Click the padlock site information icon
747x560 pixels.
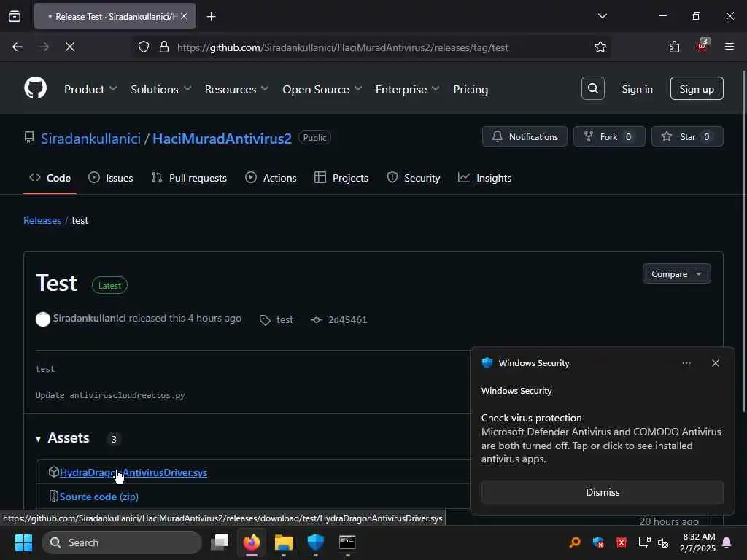click(x=164, y=47)
